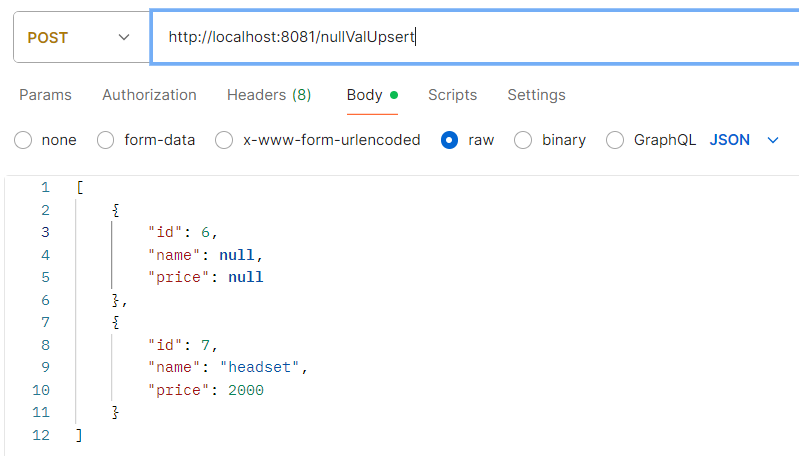799x456 pixels.
Task: Click the closing bracket on line 12
Action: click(79, 435)
